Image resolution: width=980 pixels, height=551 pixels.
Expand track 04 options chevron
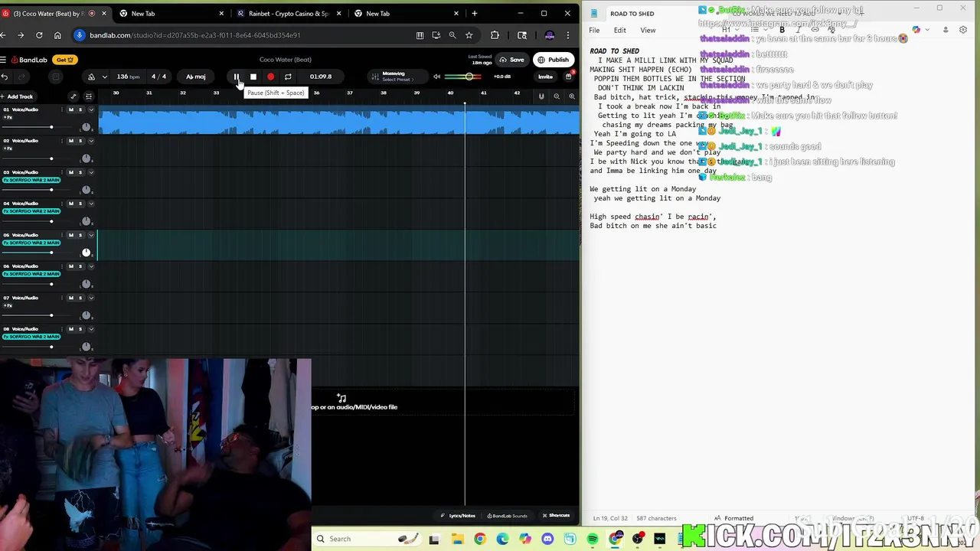90,204
